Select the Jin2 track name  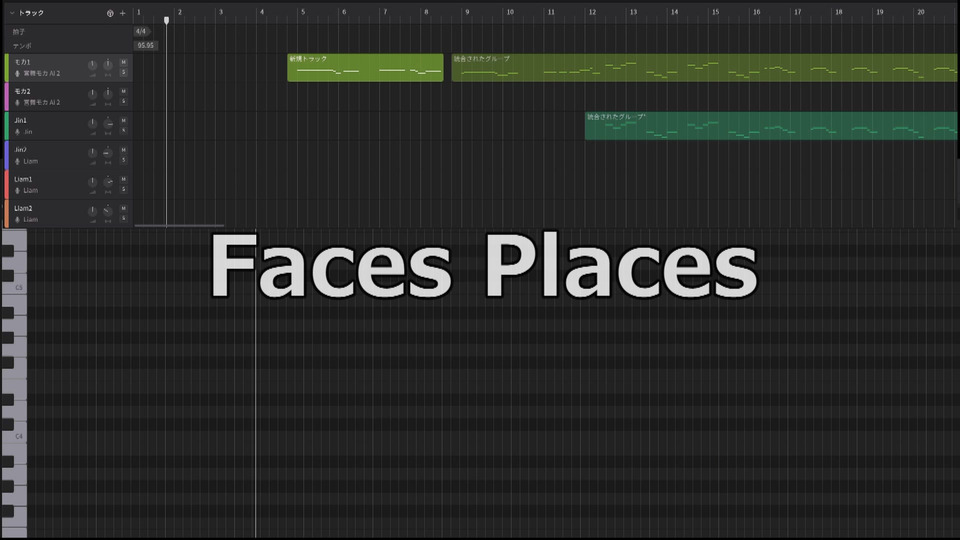coord(21,149)
